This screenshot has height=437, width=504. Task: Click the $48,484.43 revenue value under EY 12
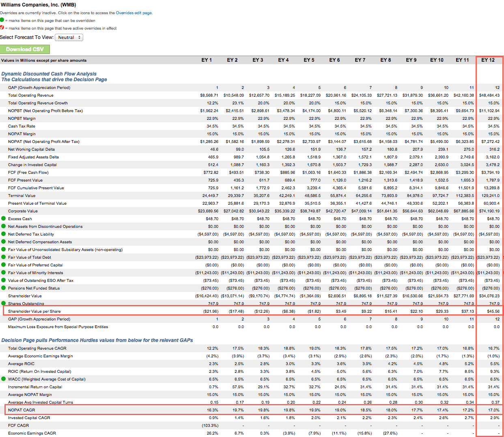[489, 95]
